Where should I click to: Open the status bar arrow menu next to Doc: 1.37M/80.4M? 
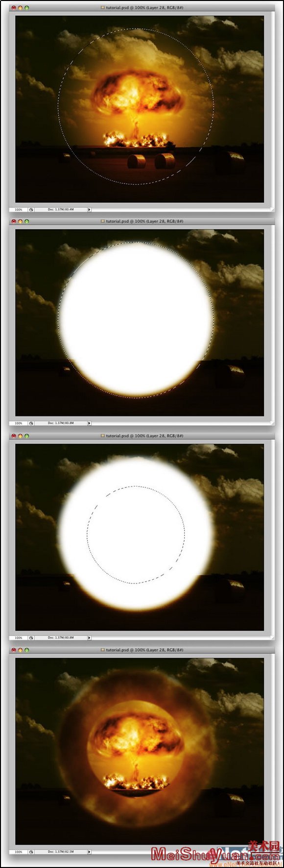[89, 209]
